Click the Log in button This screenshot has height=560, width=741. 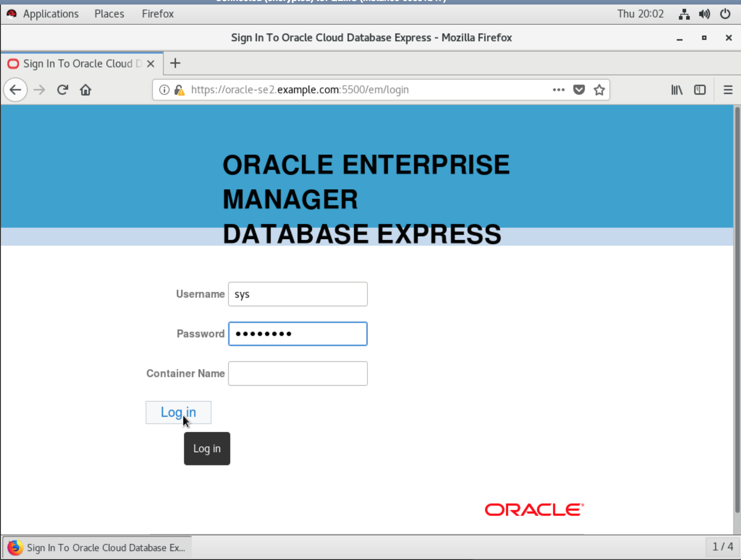click(x=178, y=412)
